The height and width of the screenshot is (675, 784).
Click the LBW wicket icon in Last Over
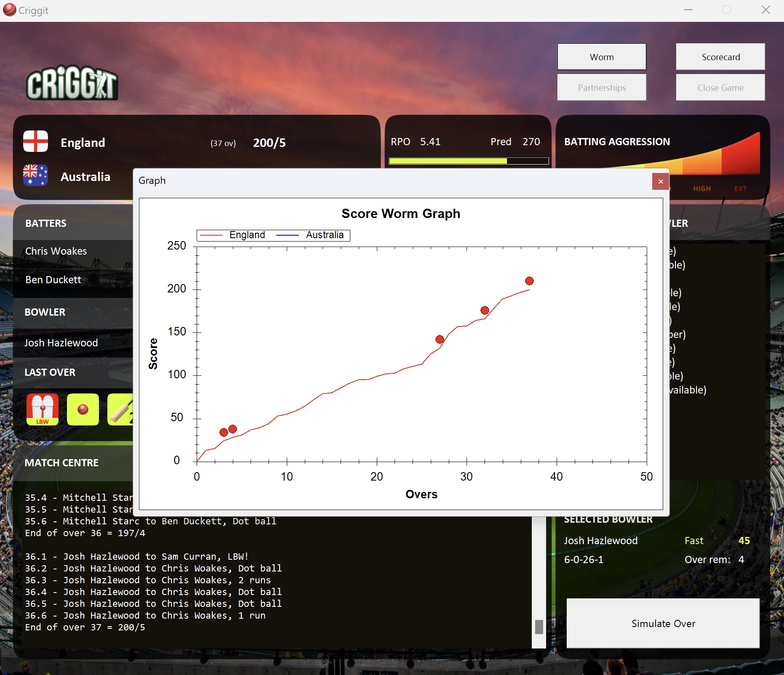(x=43, y=409)
